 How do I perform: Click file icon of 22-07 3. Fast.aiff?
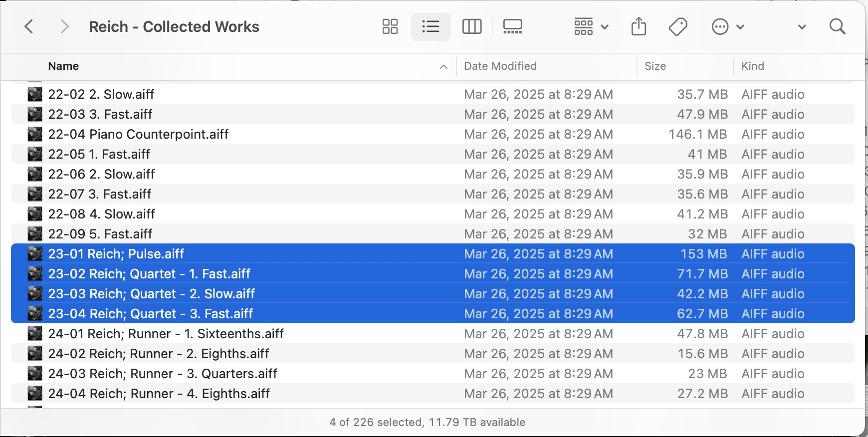point(35,194)
